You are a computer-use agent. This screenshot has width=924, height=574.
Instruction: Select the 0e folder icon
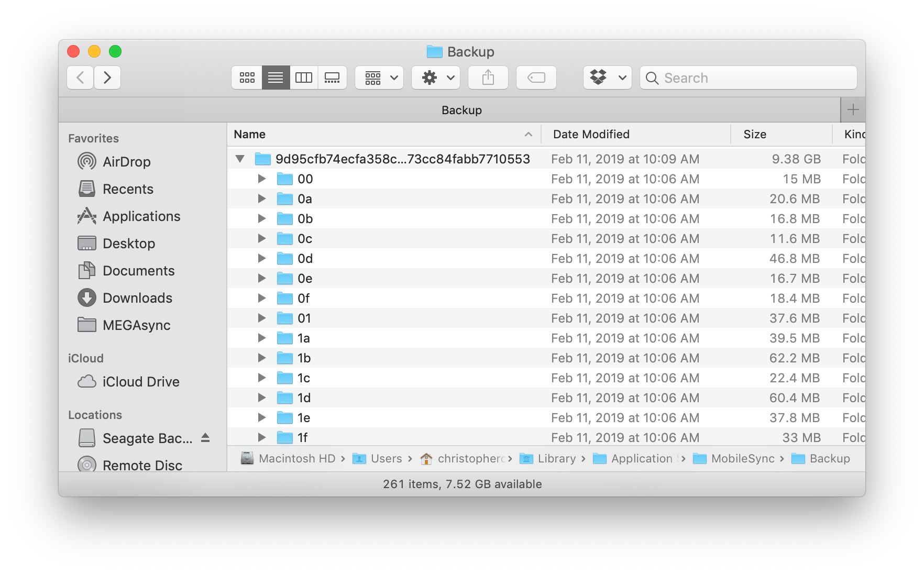point(285,278)
